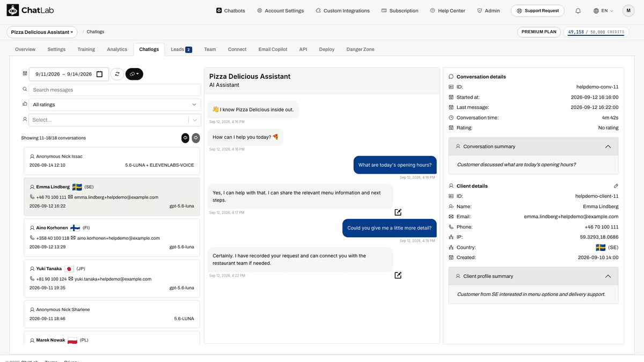
Task: Click the search magnifier icon
Action: pos(25,90)
